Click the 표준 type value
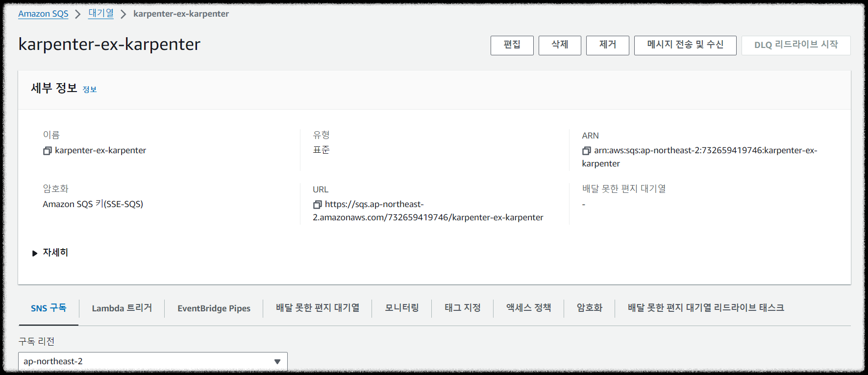 pyautogui.click(x=322, y=150)
